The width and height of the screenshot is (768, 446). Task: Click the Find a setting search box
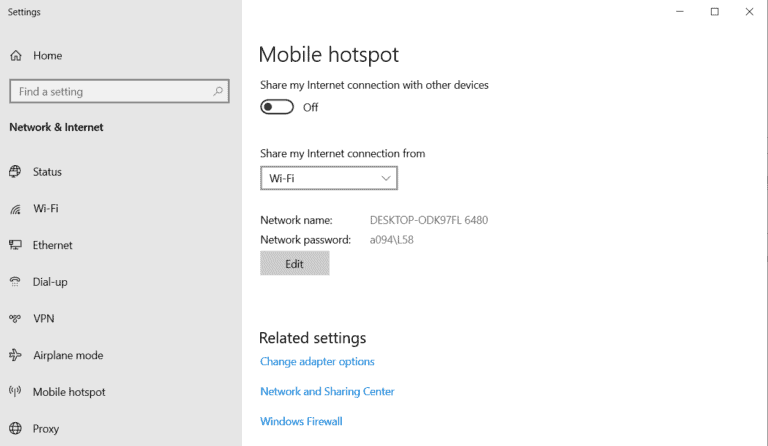(x=110, y=91)
